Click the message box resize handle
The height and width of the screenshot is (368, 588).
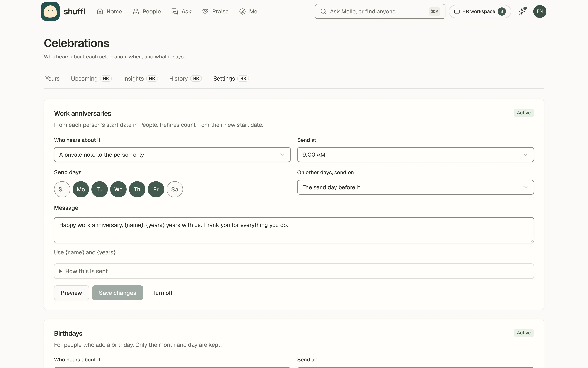tap(532, 241)
